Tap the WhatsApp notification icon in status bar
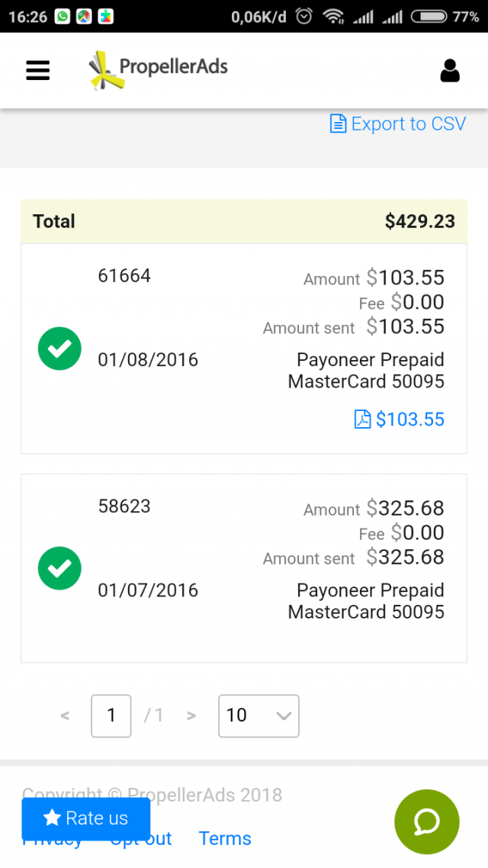The height and width of the screenshot is (868, 488). [x=63, y=17]
